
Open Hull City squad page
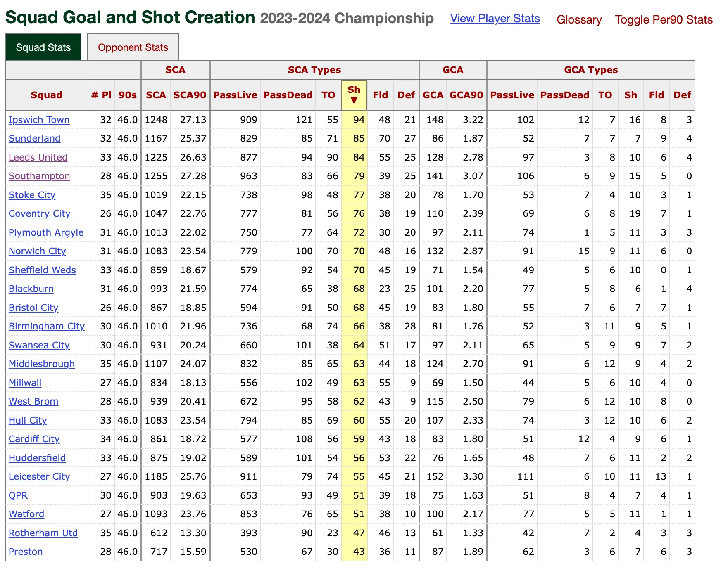[28, 420]
